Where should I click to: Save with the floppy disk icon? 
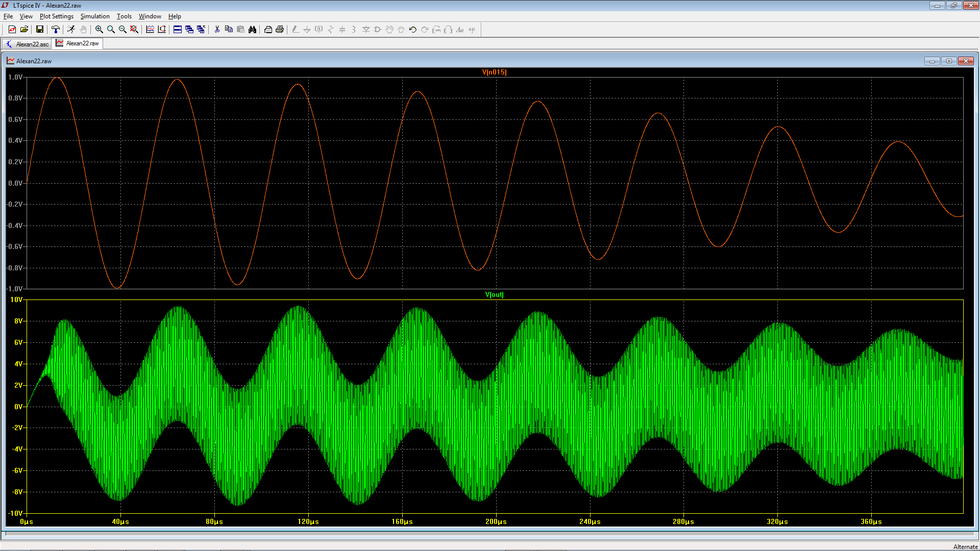click(x=40, y=30)
